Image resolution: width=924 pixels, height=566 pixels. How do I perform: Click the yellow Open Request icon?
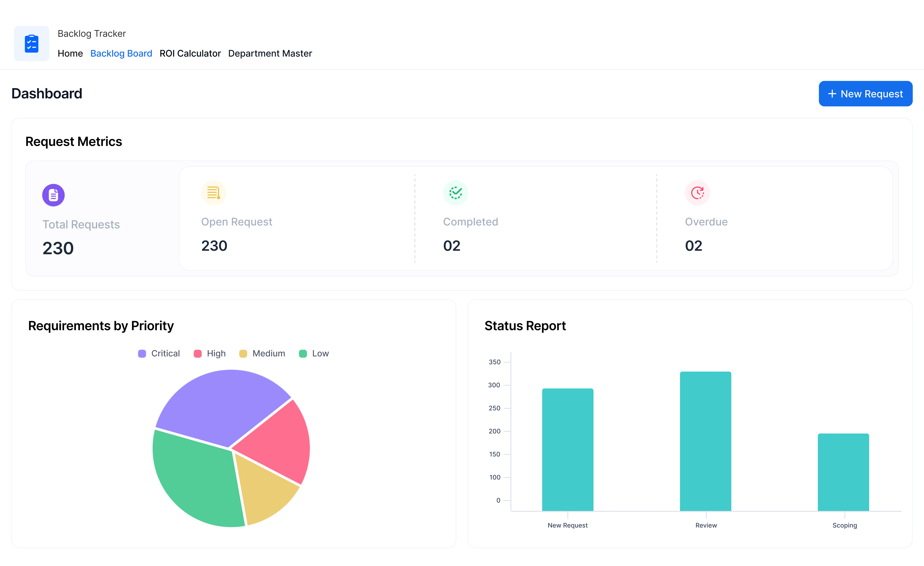[x=213, y=193]
